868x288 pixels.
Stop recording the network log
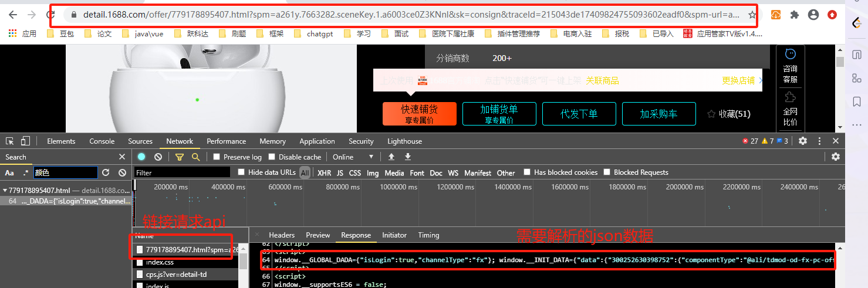(141, 157)
